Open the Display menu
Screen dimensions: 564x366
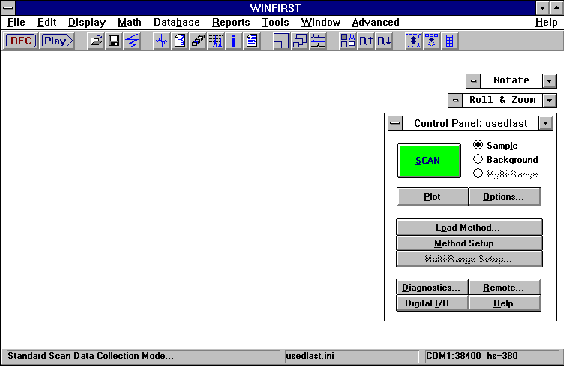tap(87, 22)
